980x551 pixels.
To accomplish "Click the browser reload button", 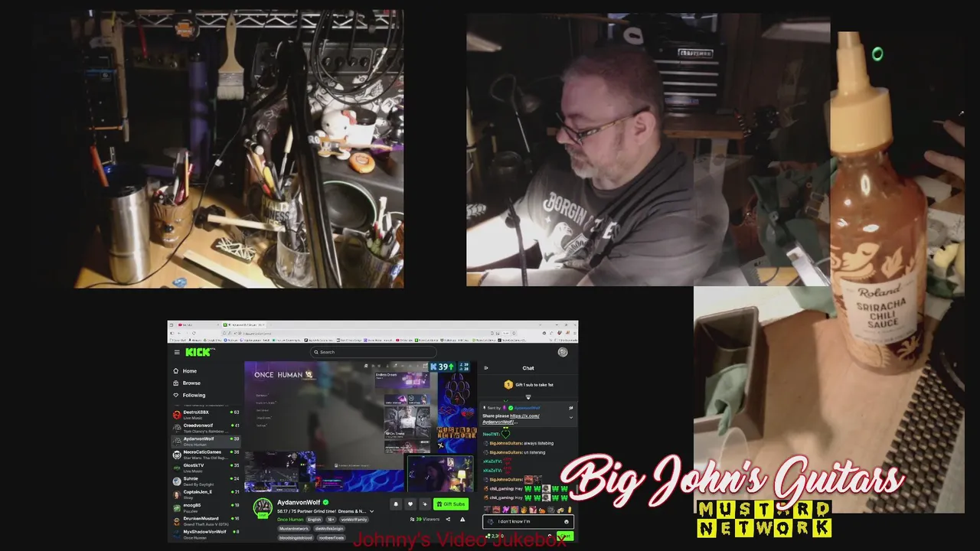I will (x=194, y=333).
